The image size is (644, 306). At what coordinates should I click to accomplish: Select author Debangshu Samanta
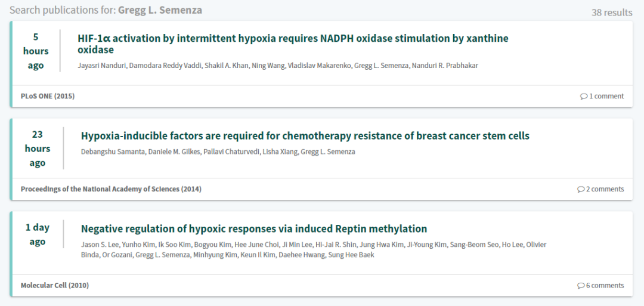[111, 152]
